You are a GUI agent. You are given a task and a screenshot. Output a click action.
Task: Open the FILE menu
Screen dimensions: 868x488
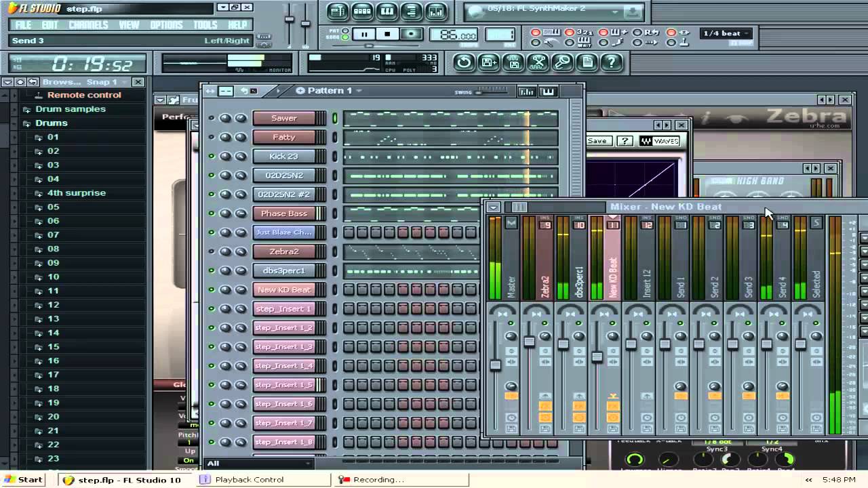point(24,25)
